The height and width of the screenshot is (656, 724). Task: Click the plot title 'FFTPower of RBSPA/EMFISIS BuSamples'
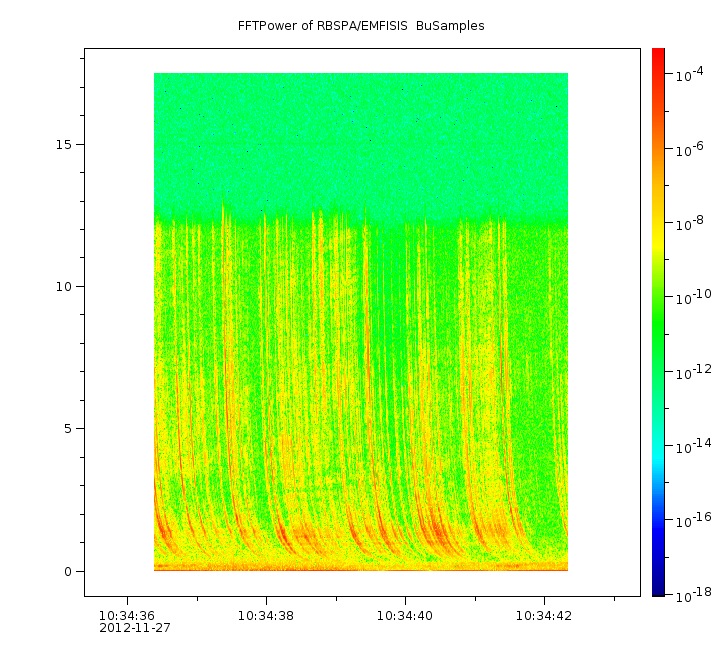[361, 26]
